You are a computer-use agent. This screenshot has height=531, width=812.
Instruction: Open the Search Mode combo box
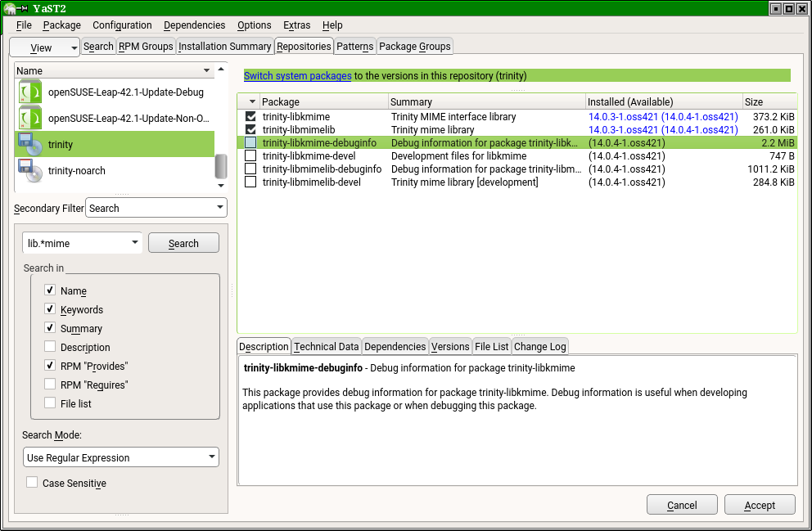click(120, 457)
